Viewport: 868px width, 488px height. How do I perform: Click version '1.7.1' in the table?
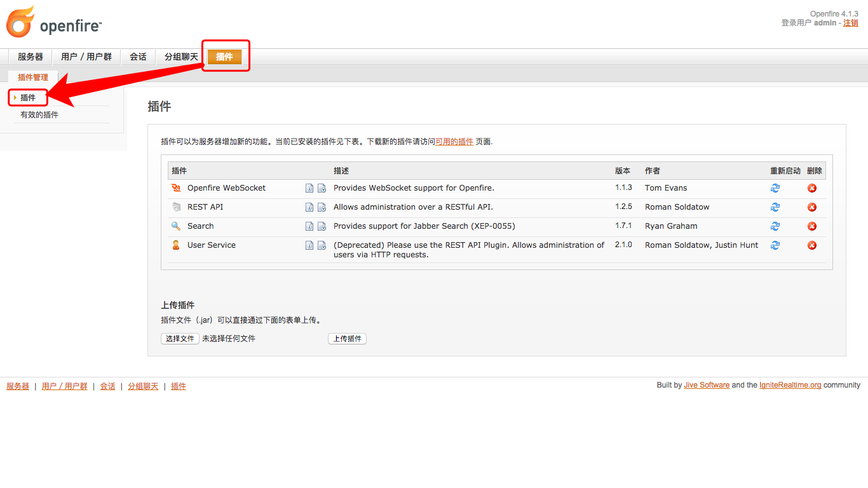point(623,226)
